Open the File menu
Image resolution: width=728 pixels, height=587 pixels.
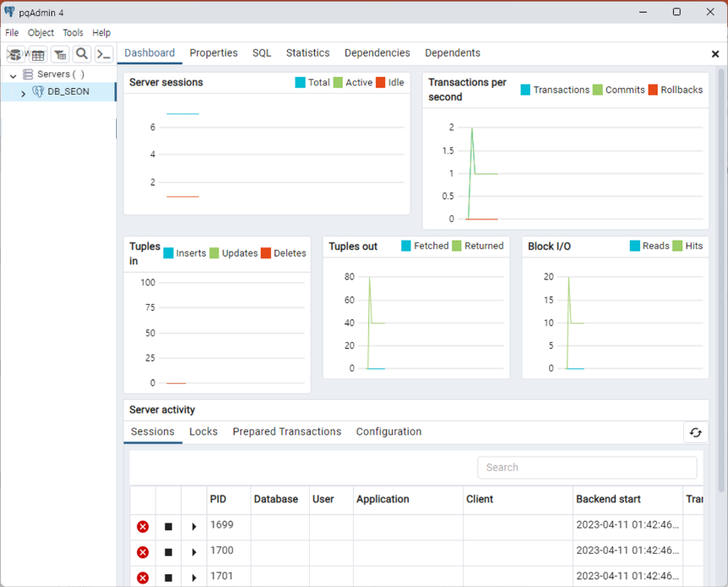12,32
